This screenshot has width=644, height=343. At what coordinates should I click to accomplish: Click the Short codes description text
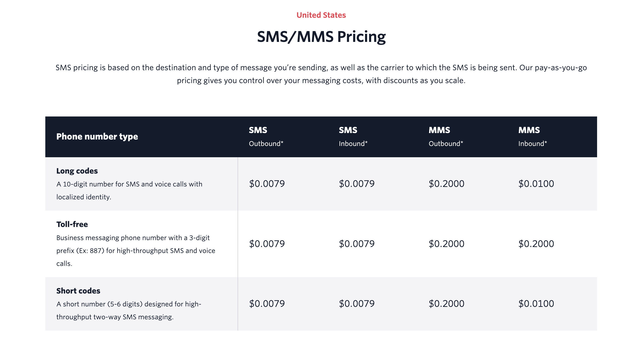[x=129, y=311]
